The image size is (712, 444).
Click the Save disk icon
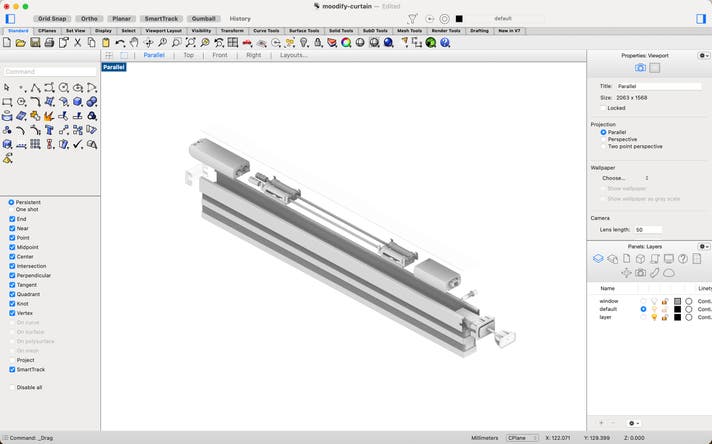coord(35,43)
